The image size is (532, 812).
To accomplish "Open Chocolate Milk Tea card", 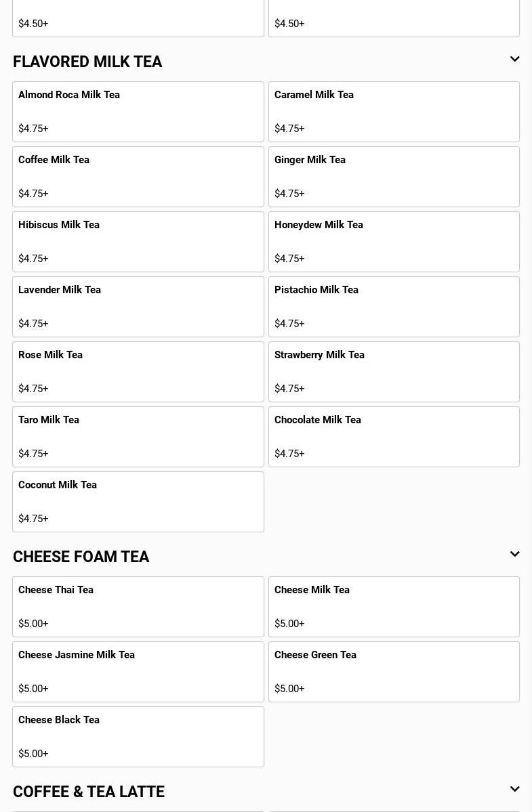I will click(394, 437).
